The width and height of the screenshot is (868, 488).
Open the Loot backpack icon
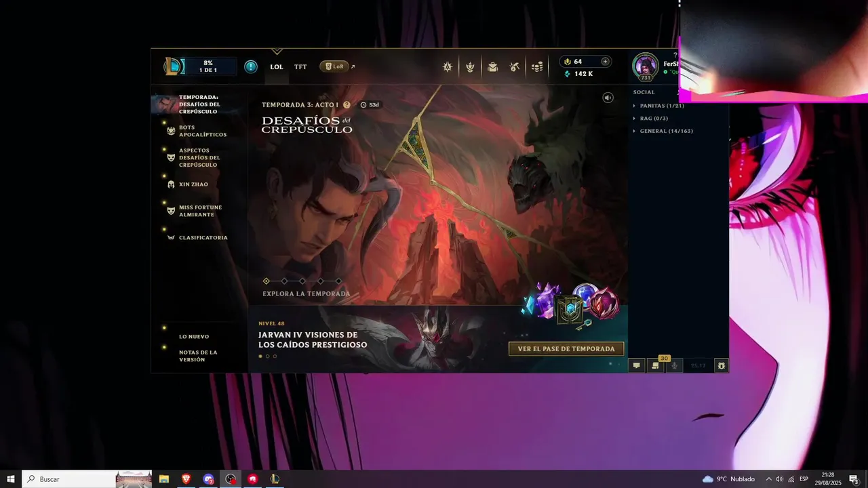coord(492,66)
